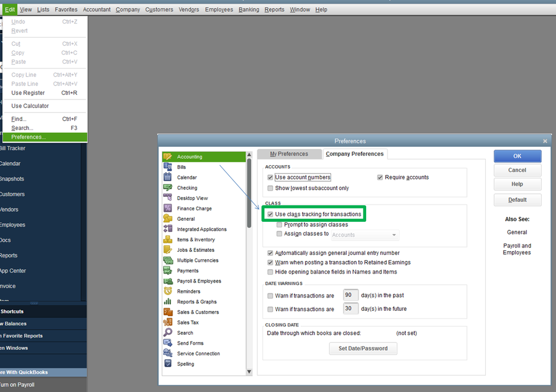Open App Center in the sidebar
Image resolution: width=556 pixels, height=392 pixels.
(13, 271)
